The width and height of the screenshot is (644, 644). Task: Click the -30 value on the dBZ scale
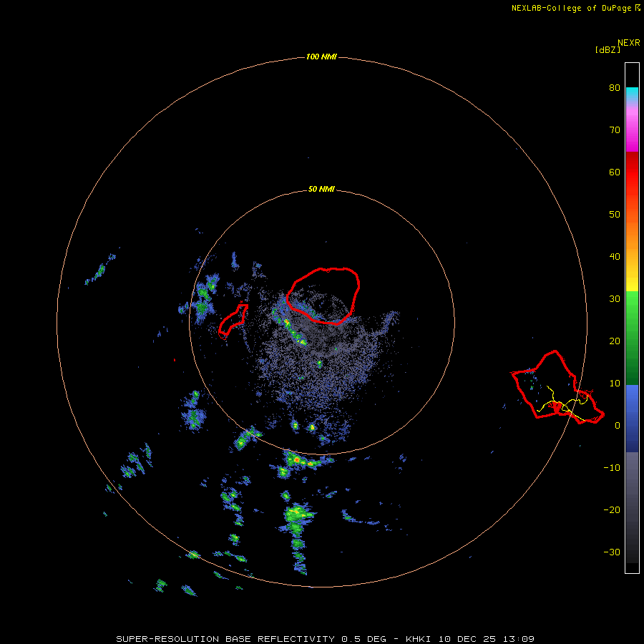point(612,552)
